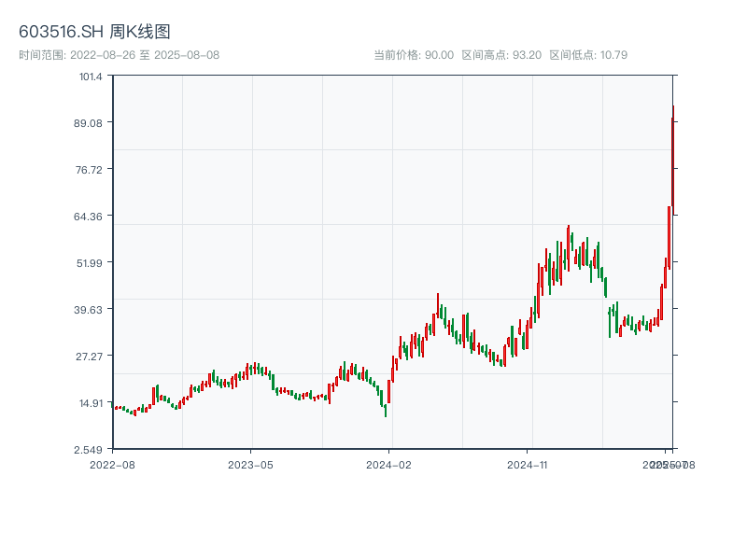The width and height of the screenshot is (747, 560).
Task: Click the 2023-05 x-axis date label
Action: click(x=250, y=464)
